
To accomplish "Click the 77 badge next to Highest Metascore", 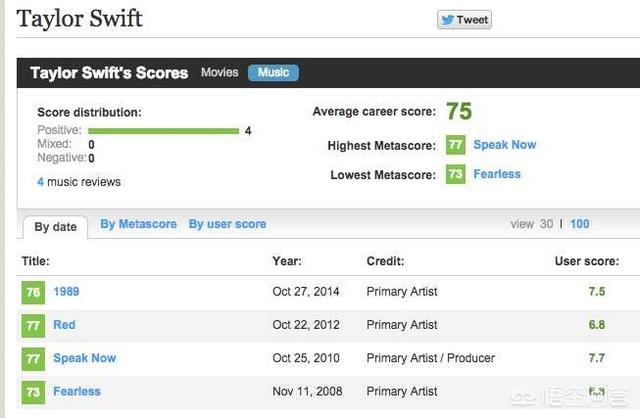I will point(456,145).
